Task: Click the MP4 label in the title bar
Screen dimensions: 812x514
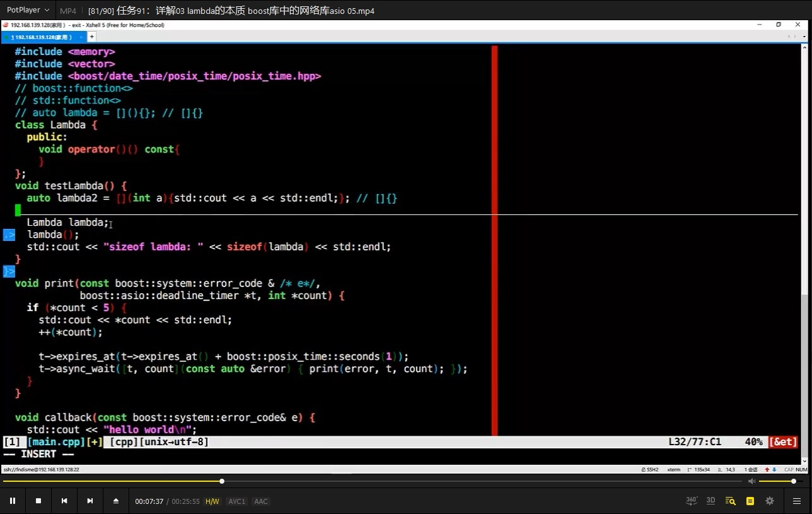Action: click(x=67, y=10)
